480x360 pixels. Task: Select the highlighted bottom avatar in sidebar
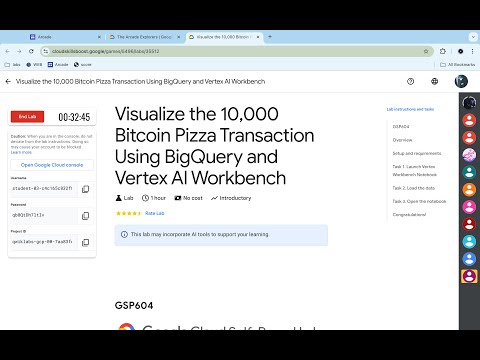click(x=469, y=276)
